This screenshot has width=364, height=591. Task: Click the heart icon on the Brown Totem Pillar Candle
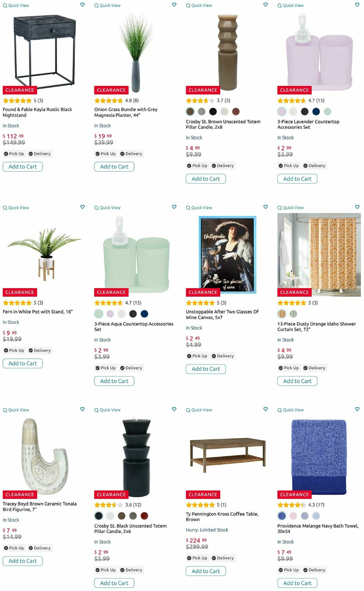tap(265, 5)
